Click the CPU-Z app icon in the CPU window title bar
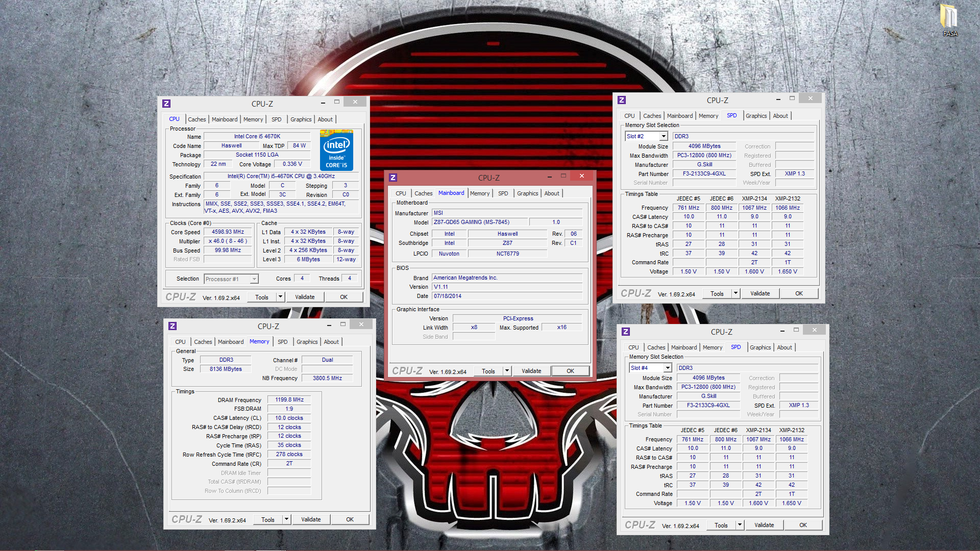 pyautogui.click(x=166, y=104)
